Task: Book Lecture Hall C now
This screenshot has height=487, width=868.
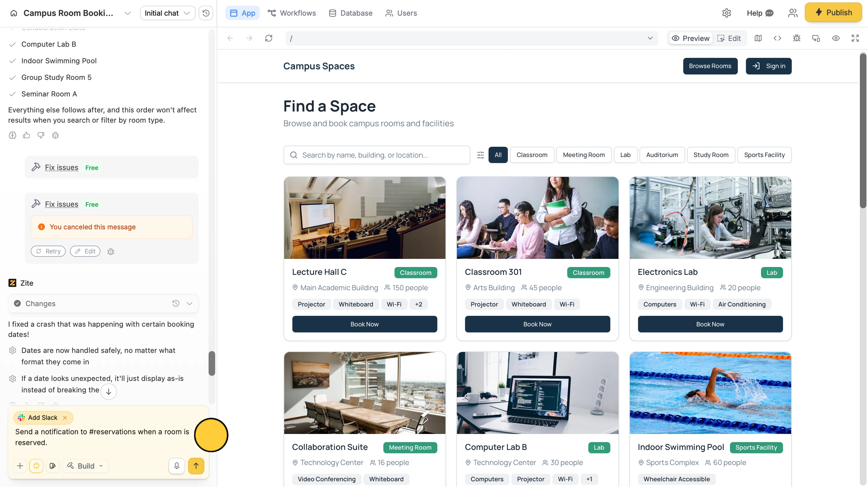Action: [x=365, y=324]
